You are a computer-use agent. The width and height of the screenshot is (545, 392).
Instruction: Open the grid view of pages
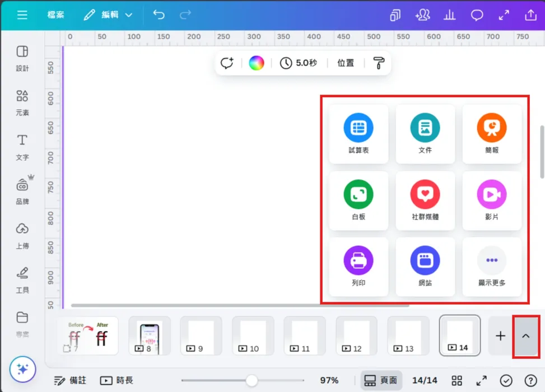(457, 381)
